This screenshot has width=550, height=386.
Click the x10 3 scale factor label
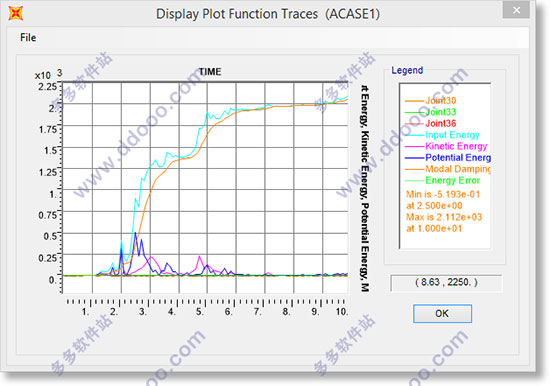click(x=48, y=74)
